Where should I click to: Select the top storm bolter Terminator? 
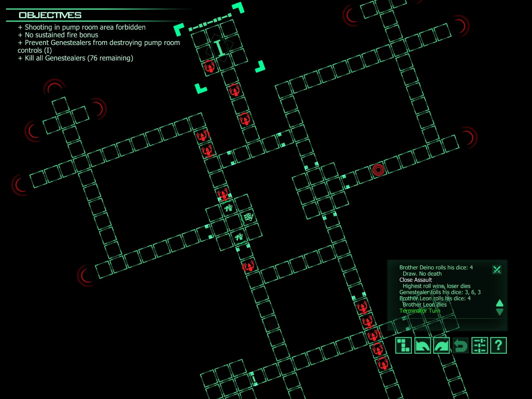point(228,208)
